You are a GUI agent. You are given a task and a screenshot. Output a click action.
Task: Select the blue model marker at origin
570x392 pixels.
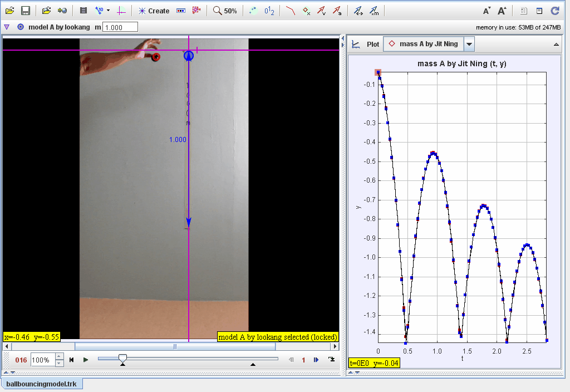pos(188,56)
